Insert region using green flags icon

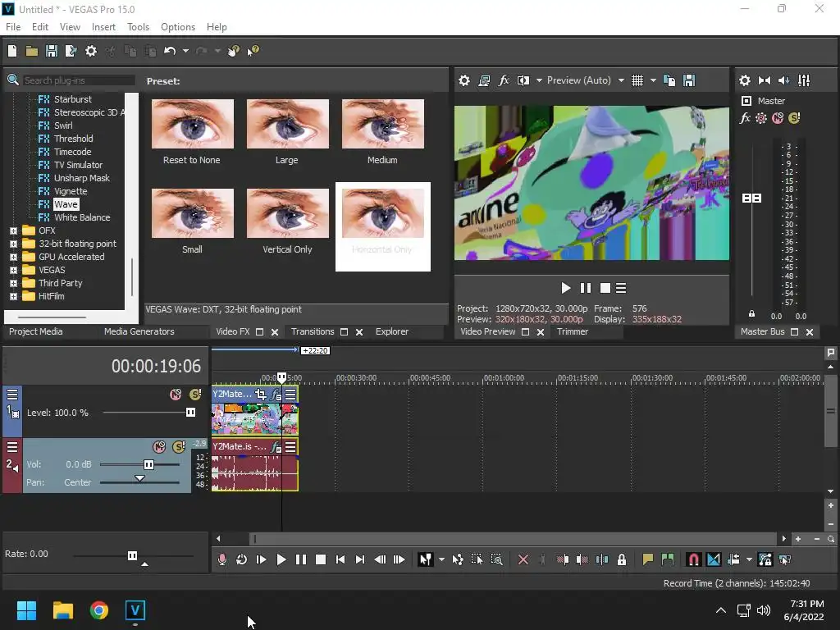pyautogui.click(x=668, y=559)
